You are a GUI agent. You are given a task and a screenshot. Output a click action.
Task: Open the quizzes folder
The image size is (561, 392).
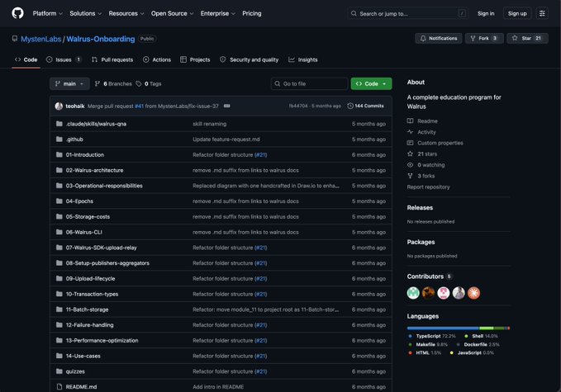point(75,371)
